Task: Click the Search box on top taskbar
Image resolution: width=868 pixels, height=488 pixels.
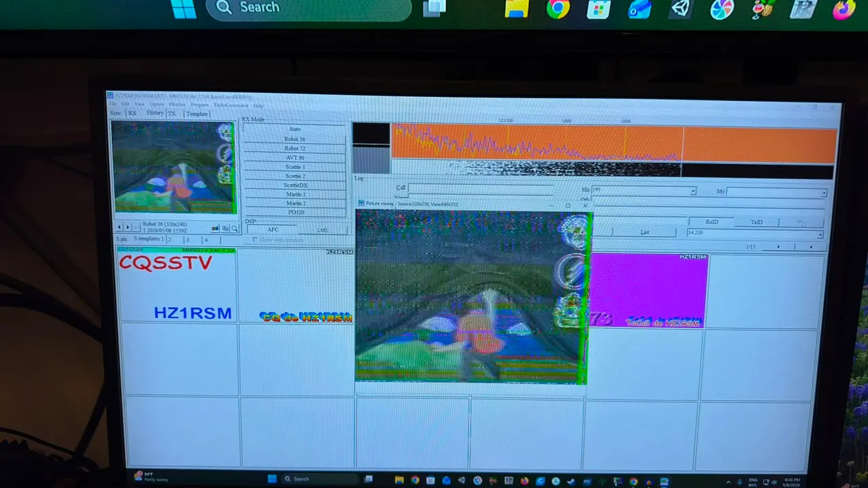Action: 309,8
